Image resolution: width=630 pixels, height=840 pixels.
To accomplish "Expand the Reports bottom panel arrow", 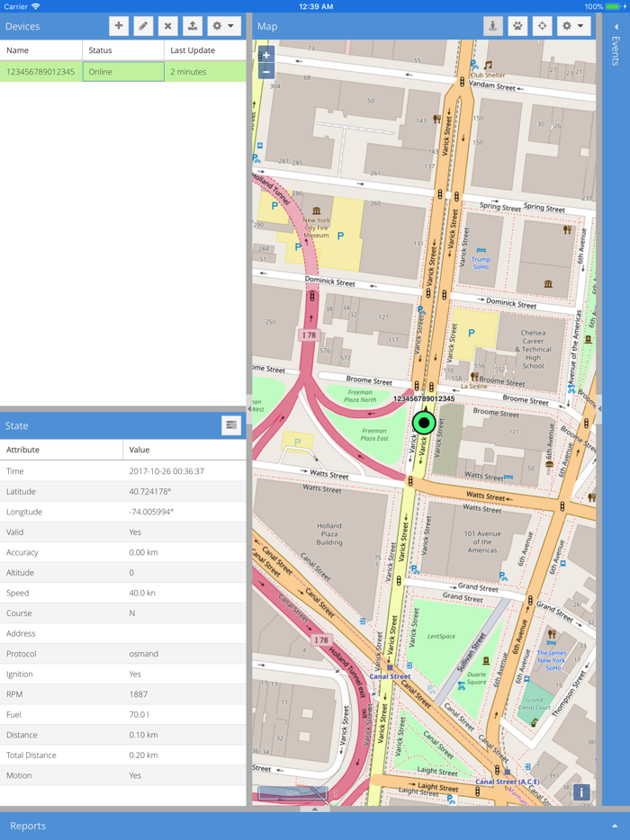I will 615,827.
